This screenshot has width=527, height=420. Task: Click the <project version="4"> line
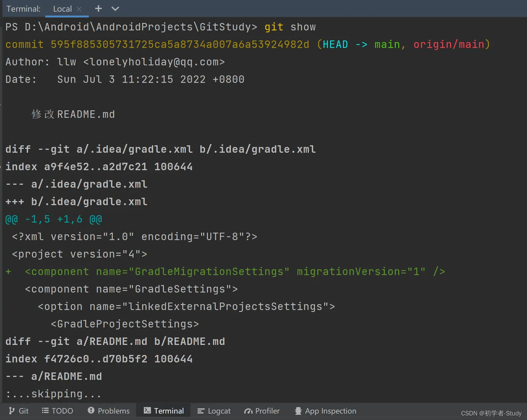pos(79,254)
